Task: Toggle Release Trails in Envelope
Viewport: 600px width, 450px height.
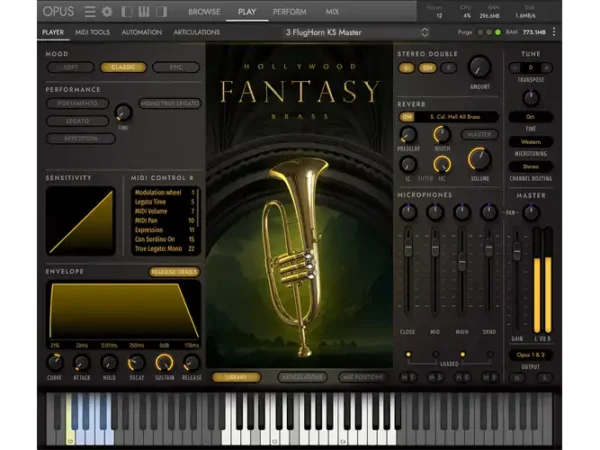Action: pos(174,272)
